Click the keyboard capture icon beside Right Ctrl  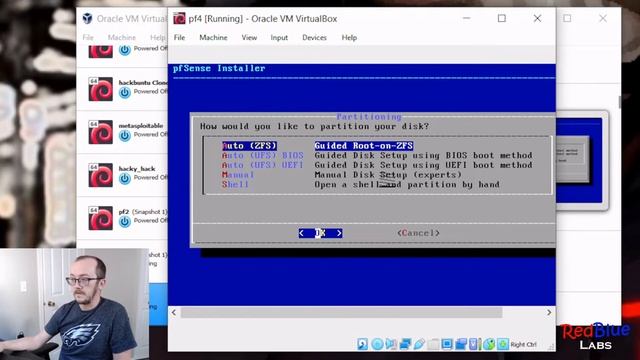click(503, 344)
